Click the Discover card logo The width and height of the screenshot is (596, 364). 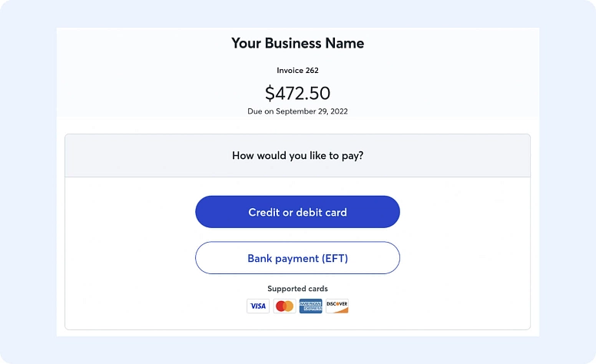tap(337, 306)
